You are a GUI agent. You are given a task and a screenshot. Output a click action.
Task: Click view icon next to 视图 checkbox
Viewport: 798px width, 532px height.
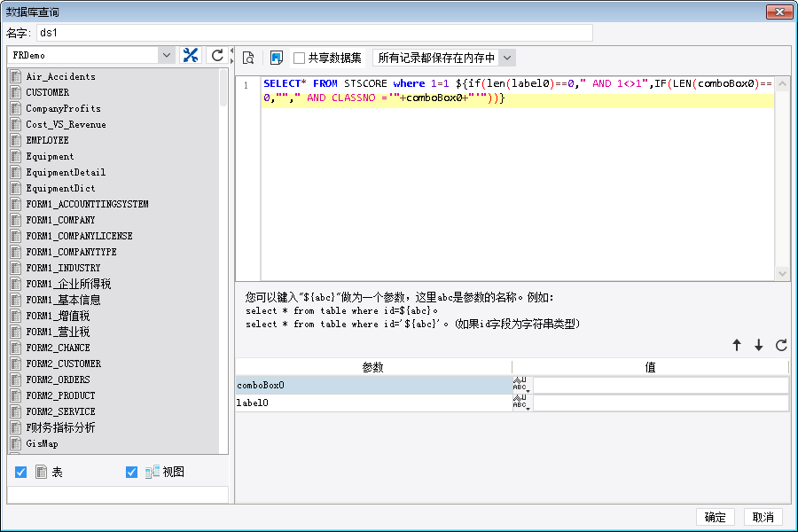(x=153, y=472)
